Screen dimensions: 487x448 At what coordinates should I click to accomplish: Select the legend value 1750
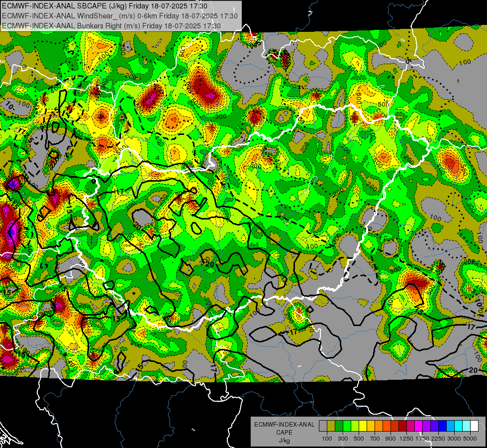pos(422,439)
